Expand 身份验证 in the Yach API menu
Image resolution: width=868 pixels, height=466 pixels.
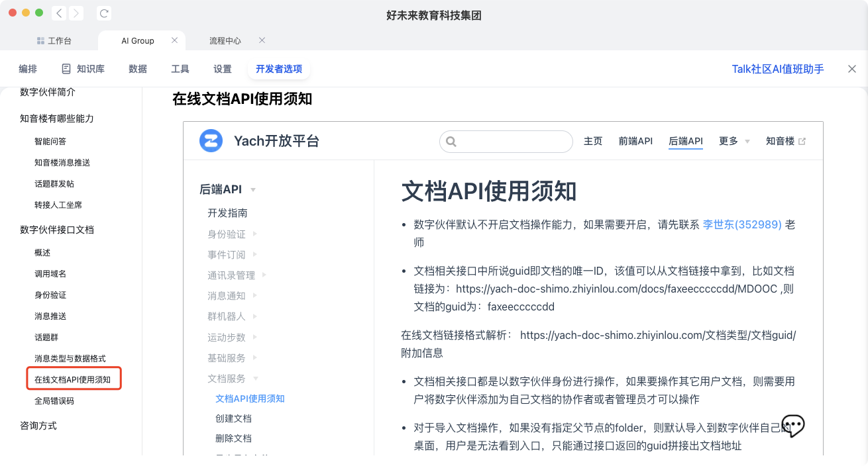tap(233, 234)
